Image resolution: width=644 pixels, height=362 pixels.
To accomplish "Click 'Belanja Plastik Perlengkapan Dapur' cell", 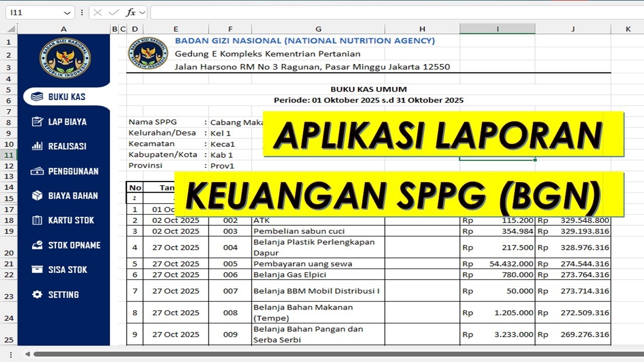I will click(x=318, y=247).
